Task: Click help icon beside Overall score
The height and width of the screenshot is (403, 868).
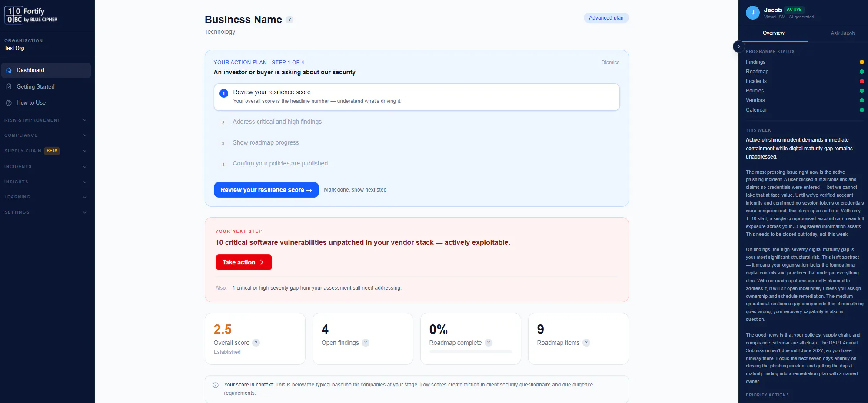Action: point(256,343)
